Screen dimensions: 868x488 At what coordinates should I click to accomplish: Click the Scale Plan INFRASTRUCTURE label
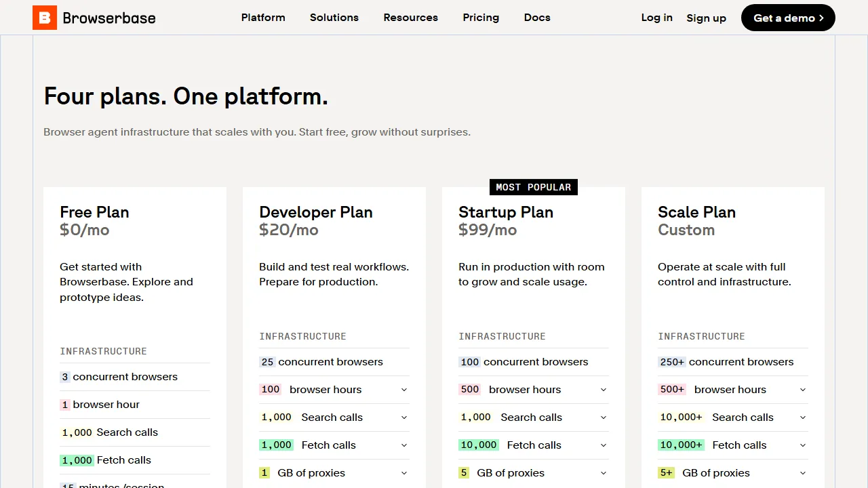701,336
